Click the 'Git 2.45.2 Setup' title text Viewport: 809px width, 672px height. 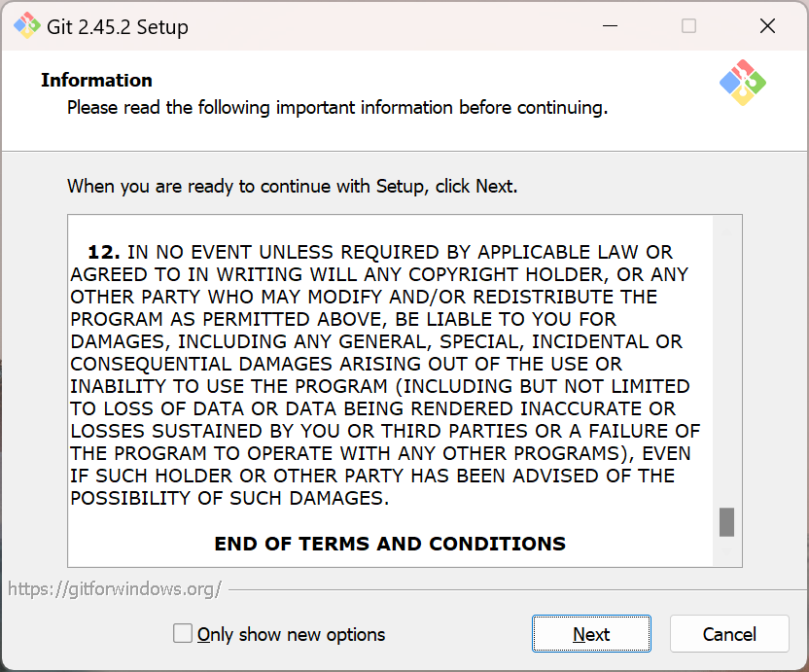click(x=118, y=27)
